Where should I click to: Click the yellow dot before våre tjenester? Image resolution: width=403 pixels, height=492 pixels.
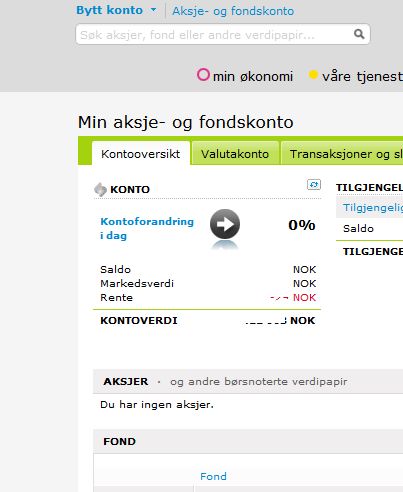[313, 75]
